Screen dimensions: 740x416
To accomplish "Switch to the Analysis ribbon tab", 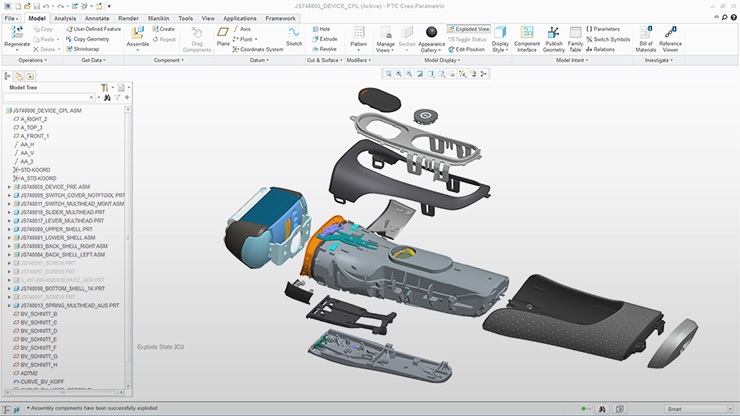I will click(64, 18).
